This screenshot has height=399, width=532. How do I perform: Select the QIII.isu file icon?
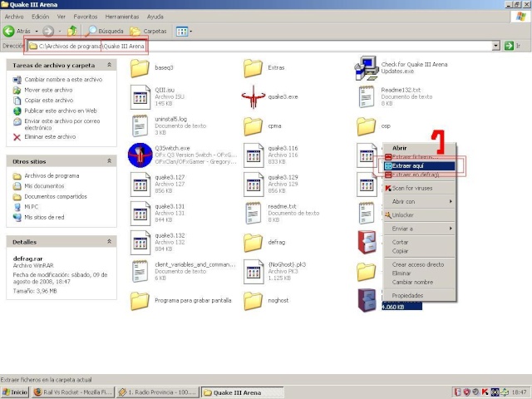(140, 97)
